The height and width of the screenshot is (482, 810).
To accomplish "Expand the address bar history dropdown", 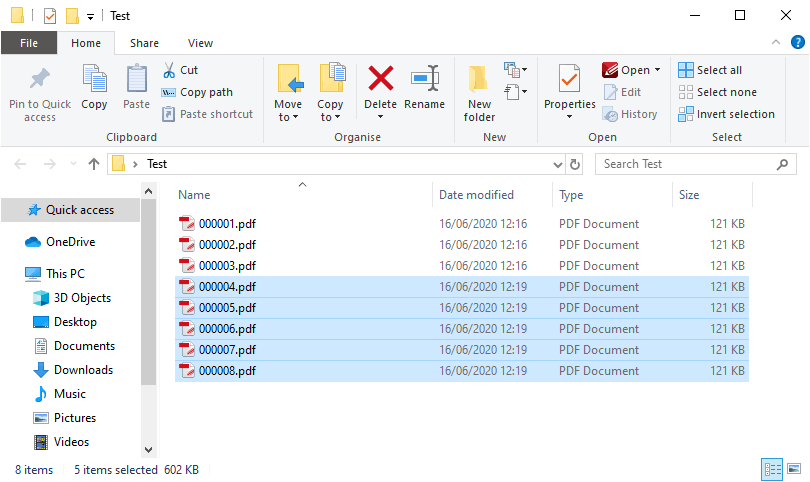I will (x=557, y=164).
